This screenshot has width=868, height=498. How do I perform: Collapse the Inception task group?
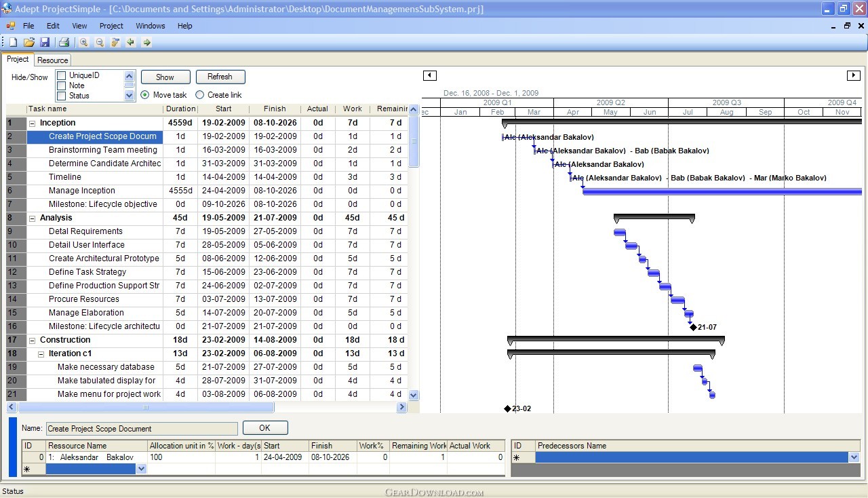pyautogui.click(x=32, y=123)
